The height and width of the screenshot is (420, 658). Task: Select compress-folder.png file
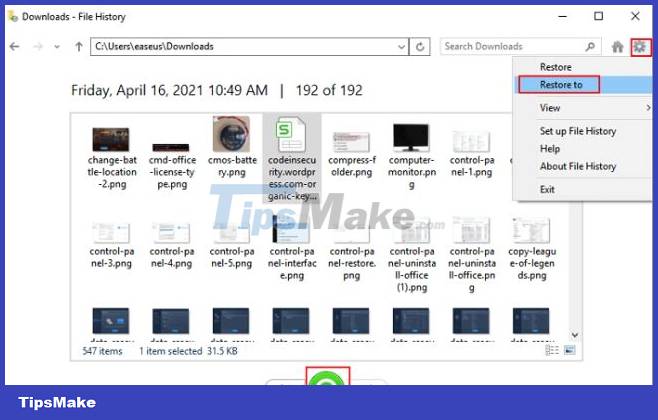tap(352, 154)
